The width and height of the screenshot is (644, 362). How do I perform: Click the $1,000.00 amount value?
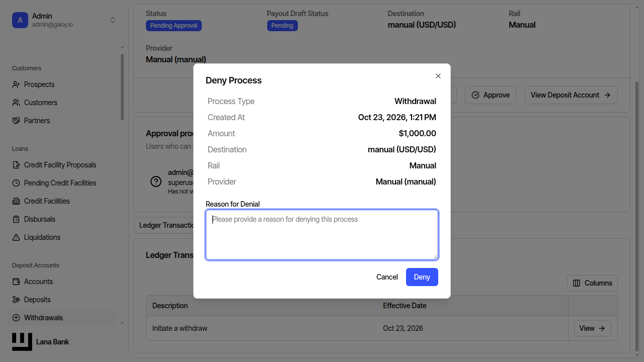[x=418, y=133]
